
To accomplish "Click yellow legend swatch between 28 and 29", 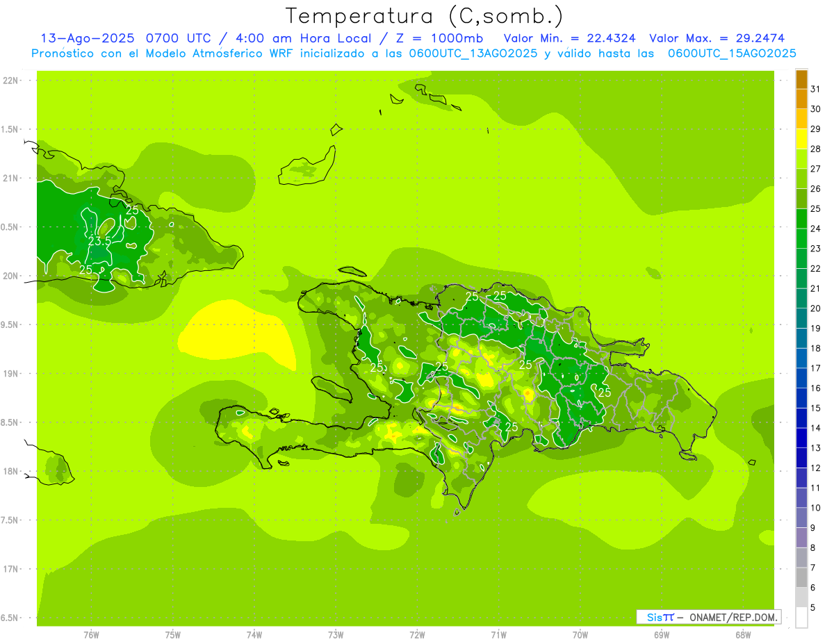I will click(801, 139).
